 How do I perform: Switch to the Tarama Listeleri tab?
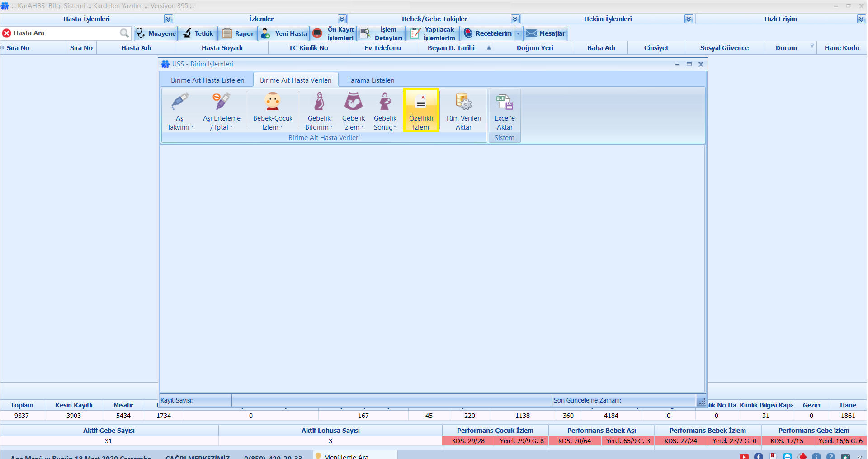371,80
